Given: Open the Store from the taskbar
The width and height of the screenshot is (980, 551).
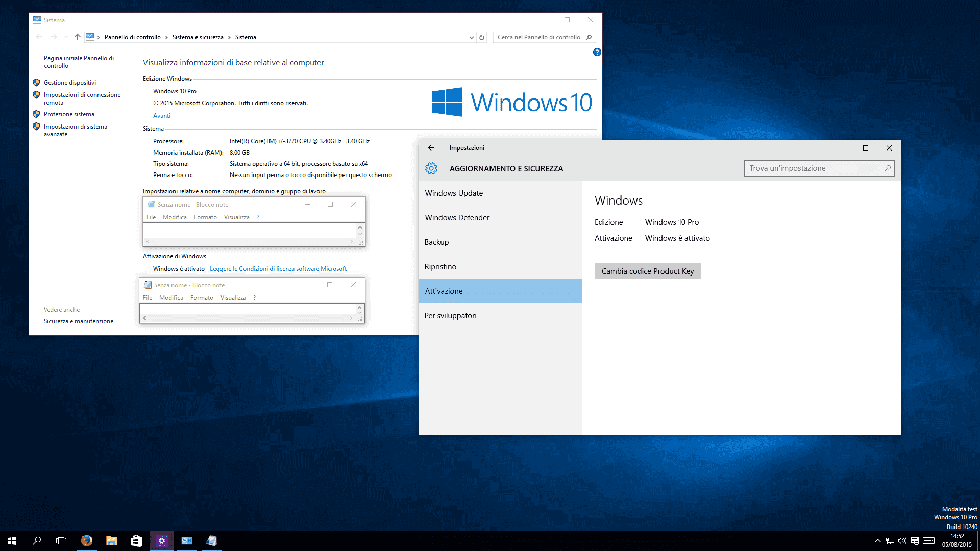Looking at the screenshot, I should (136, 541).
